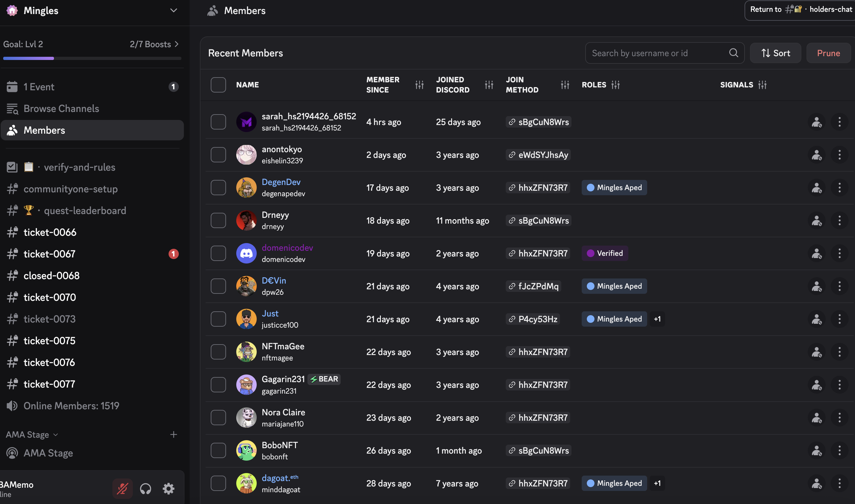Open more options for domenicodev

pyautogui.click(x=839, y=253)
